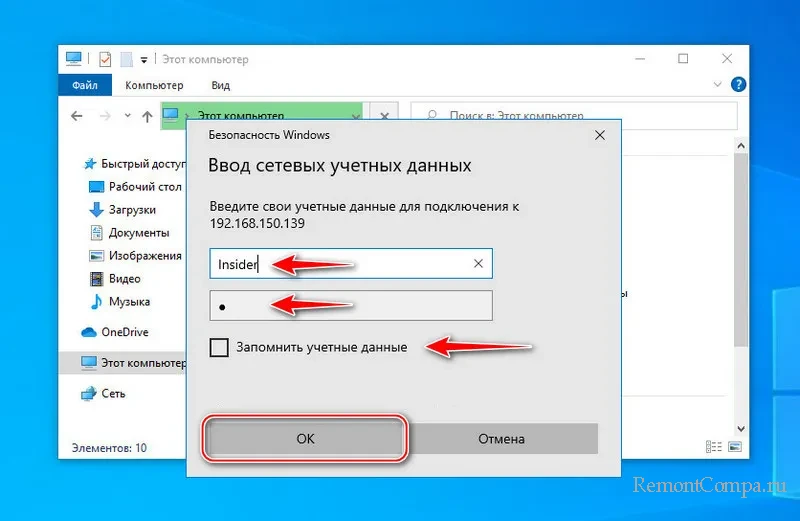Open Музыка folder in the sidebar
Screen dimensions: 800x521
tap(129, 301)
